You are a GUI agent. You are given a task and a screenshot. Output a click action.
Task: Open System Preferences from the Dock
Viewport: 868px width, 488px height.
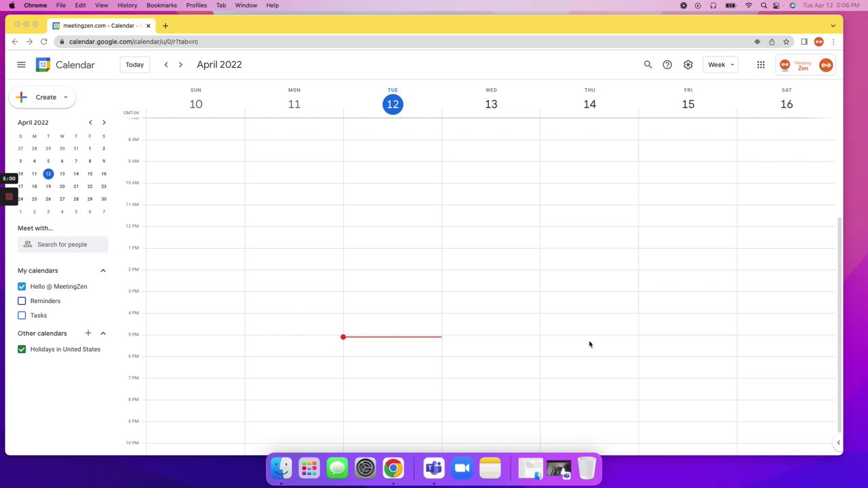pos(365,468)
